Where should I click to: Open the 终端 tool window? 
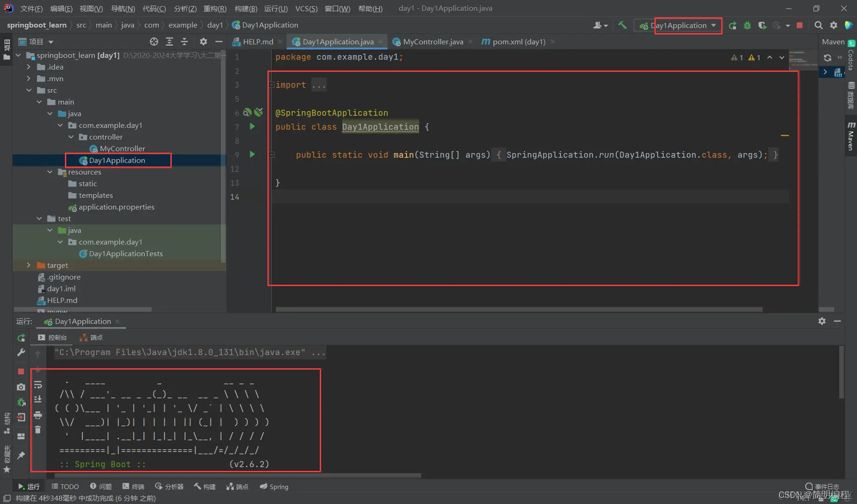pos(133,486)
